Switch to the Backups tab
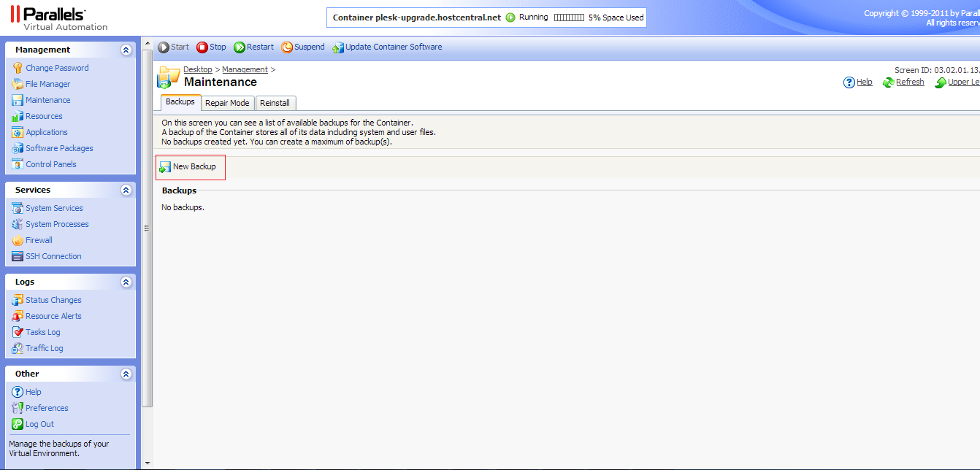The width and height of the screenshot is (980, 470). click(180, 102)
